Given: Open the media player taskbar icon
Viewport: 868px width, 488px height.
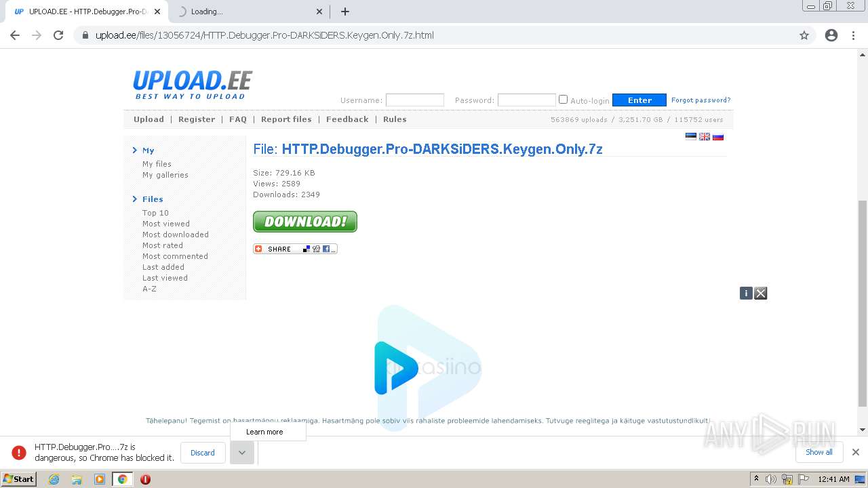Looking at the screenshot, I should coord(100,479).
